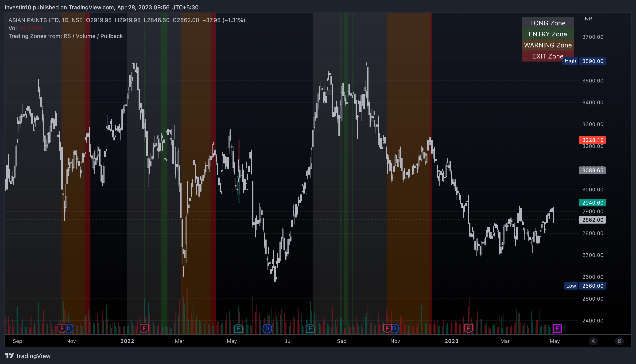
Task: Click the C2862.00 close value in header
Action: pyautogui.click(x=186, y=20)
